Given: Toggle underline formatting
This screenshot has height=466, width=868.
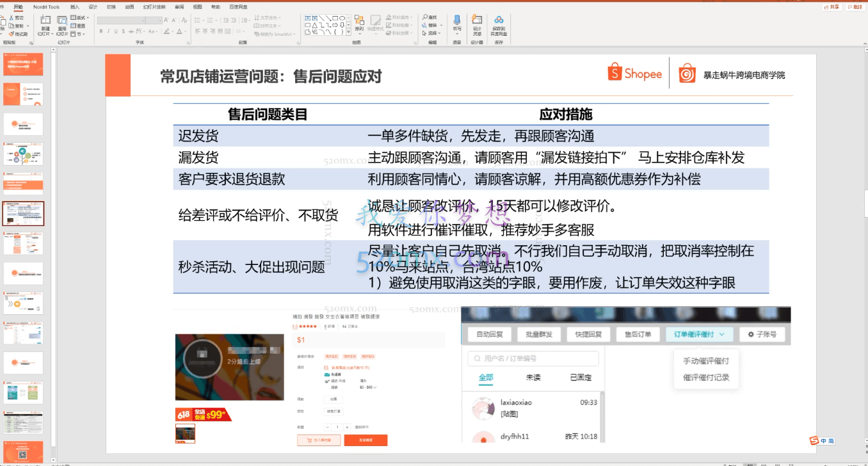Looking at the screenshot, I should 116,30.
